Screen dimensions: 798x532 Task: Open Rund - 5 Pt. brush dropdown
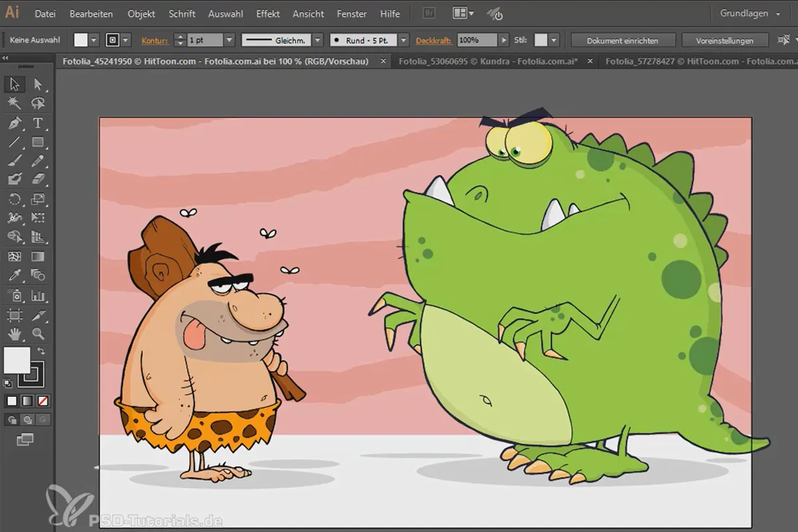405,40
